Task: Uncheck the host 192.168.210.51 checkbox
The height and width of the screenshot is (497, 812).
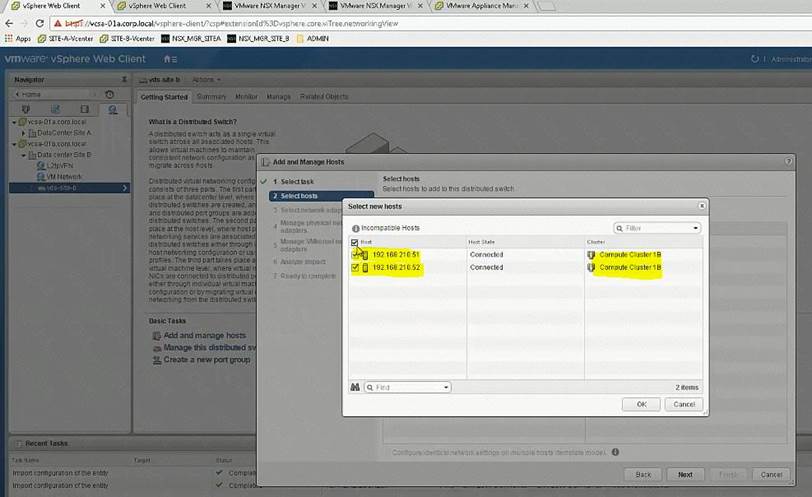Action: click(355, 255)
